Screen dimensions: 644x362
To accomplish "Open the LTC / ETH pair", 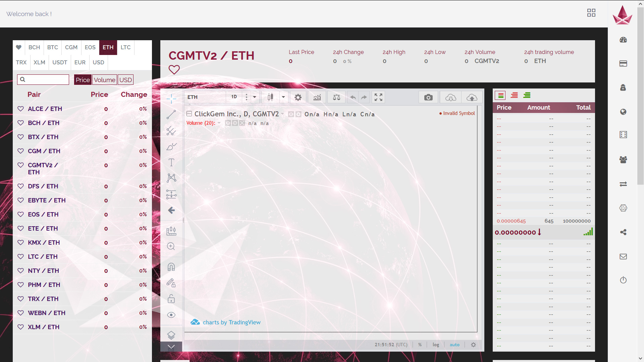I will 43,257.
